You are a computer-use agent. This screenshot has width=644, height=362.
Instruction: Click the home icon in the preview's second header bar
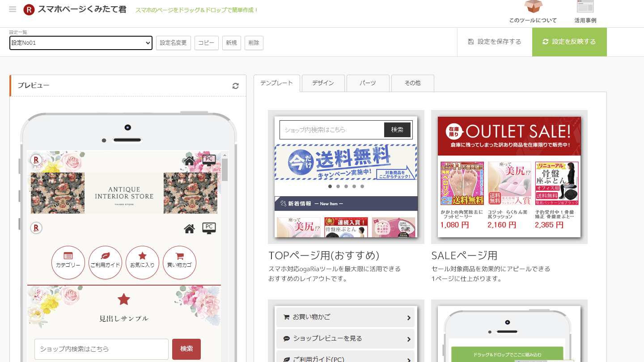(190, 229)
